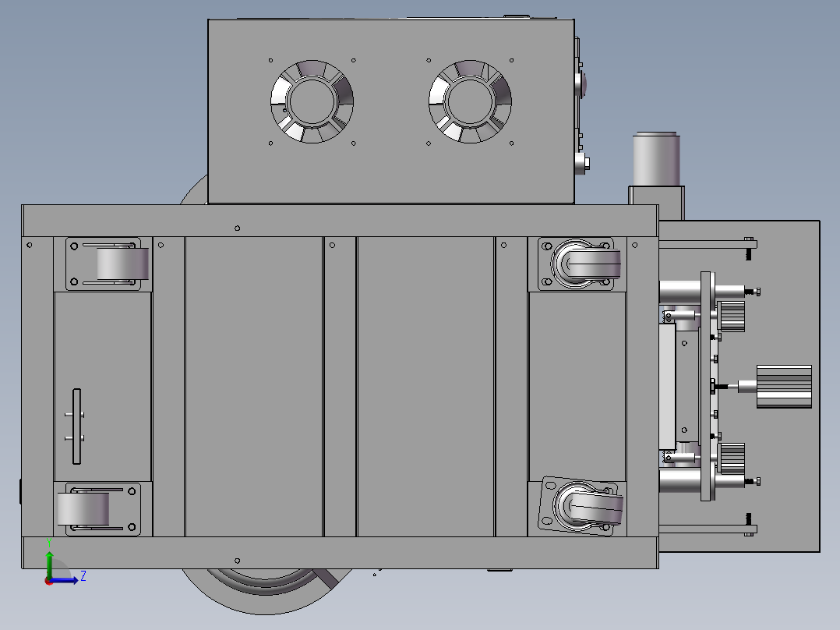Viewport: 840px width, 630px height.
Task: Select the right-middle flat base panel
Action: coord(426,387)
